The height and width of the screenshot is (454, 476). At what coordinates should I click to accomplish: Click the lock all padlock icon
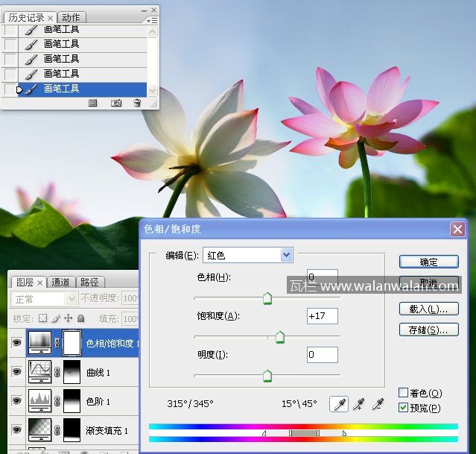point(80,318)
